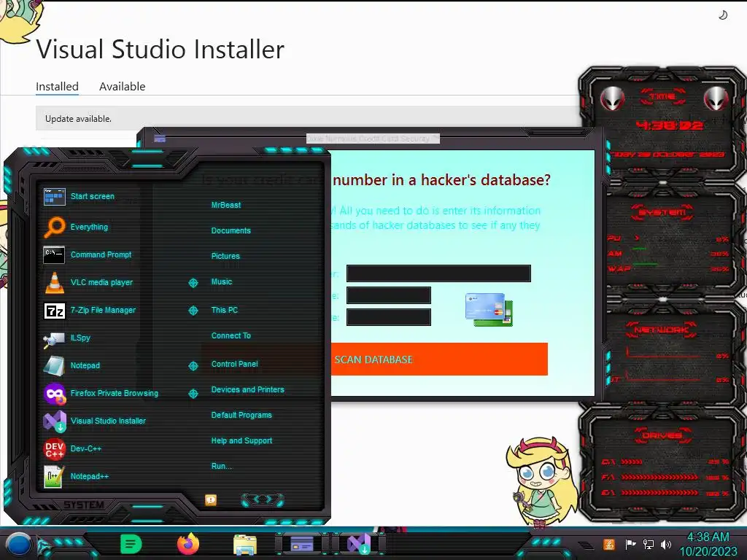Focus the bottom black input field
The image size is (747, 560).
(389, 317)
